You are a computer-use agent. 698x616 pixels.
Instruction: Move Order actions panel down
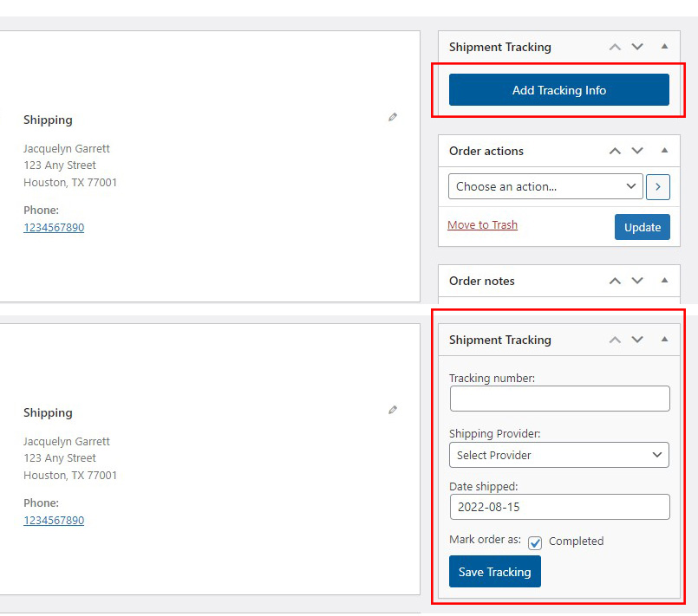(x=637, y=151)
